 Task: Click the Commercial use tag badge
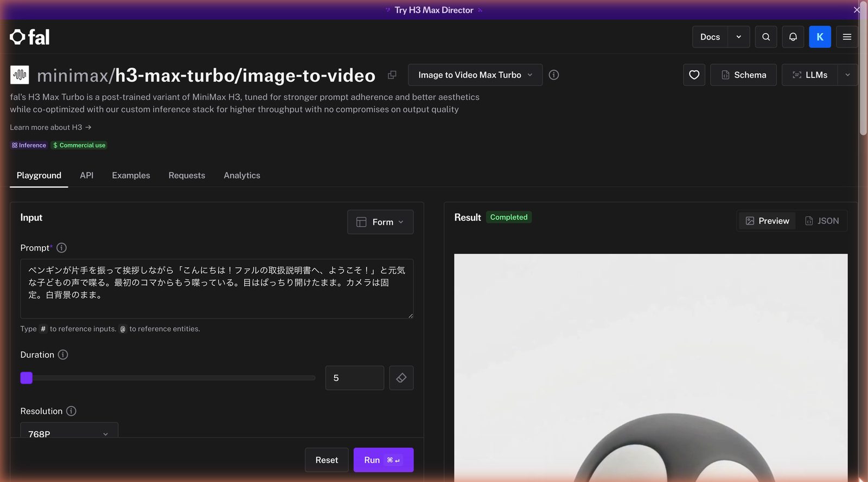click(x=79, y=145)
